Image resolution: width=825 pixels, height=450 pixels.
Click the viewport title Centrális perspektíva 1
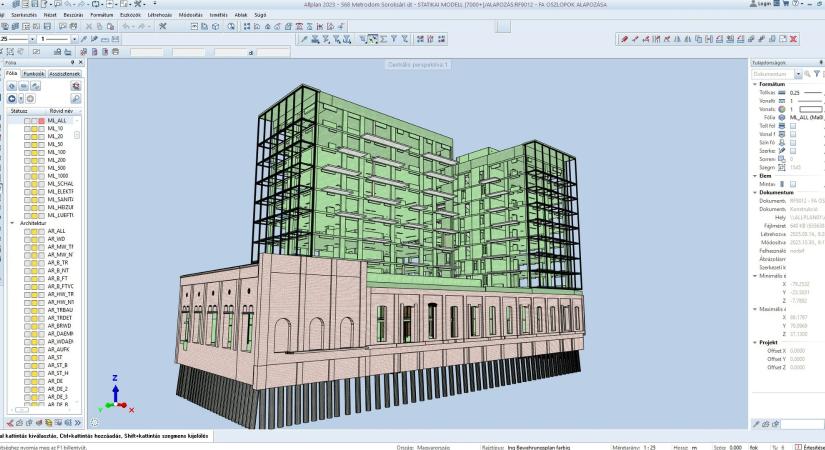point(418,65)
